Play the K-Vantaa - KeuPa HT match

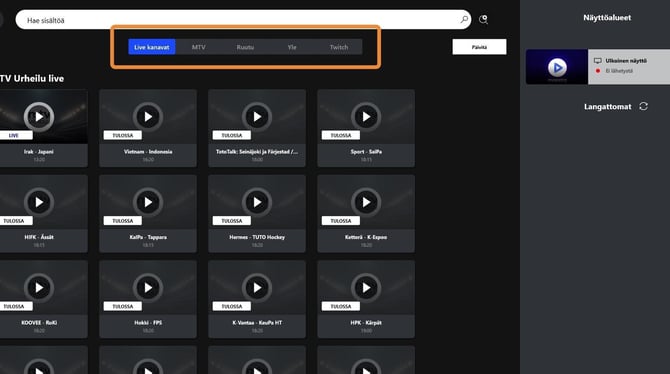coord(257,288)
